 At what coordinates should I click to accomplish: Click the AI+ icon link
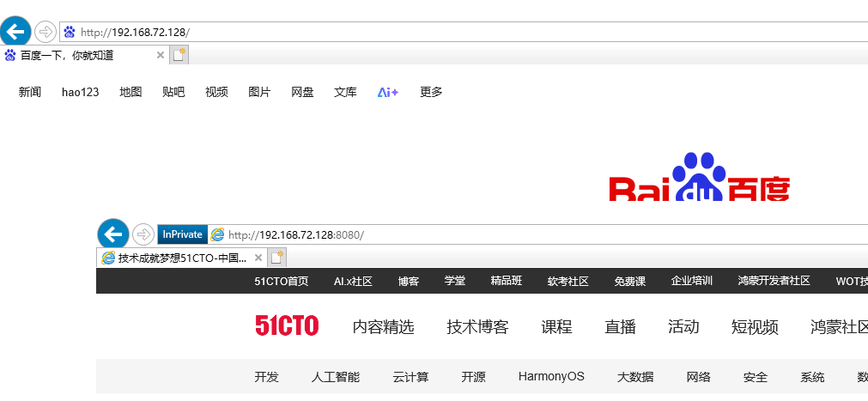388,93
